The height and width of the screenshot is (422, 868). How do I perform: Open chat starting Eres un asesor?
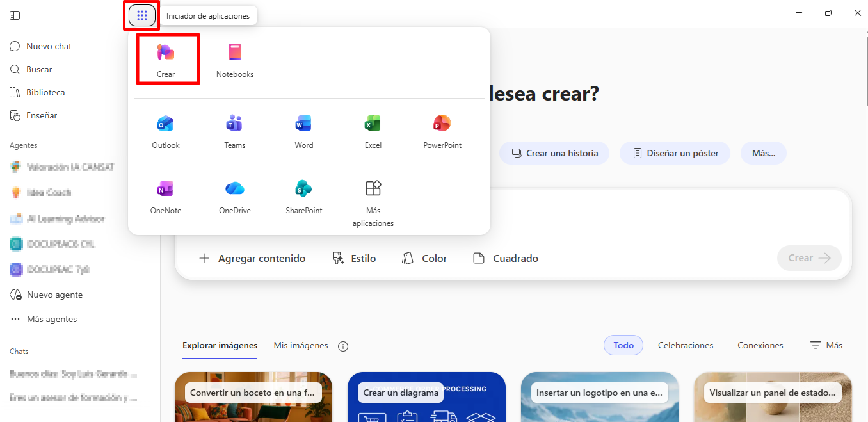74,398
